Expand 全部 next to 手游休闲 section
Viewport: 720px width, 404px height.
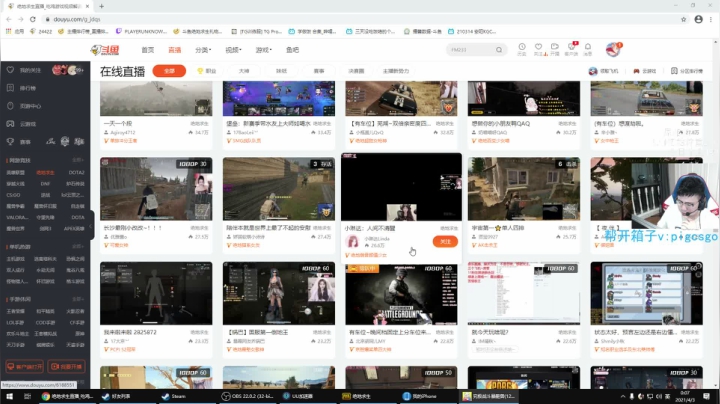point(78,299)
